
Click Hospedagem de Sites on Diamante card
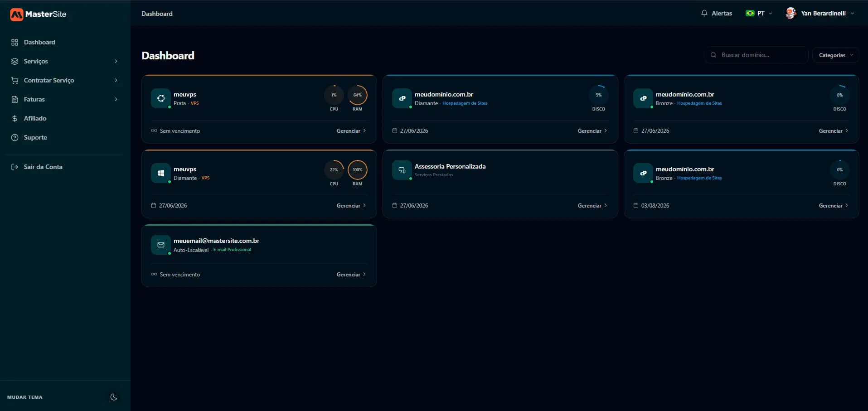click(x=465, y=103)
